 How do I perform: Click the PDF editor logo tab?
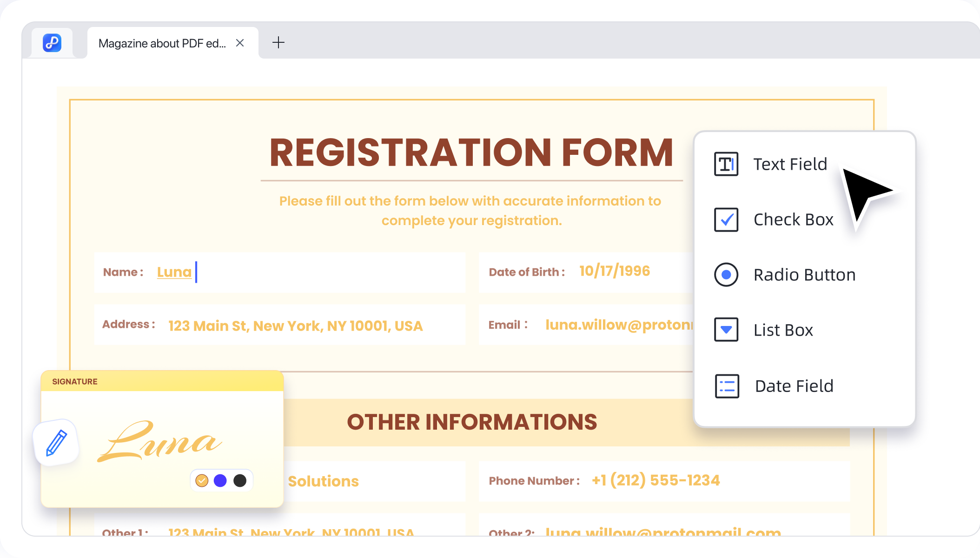[52, 43]
